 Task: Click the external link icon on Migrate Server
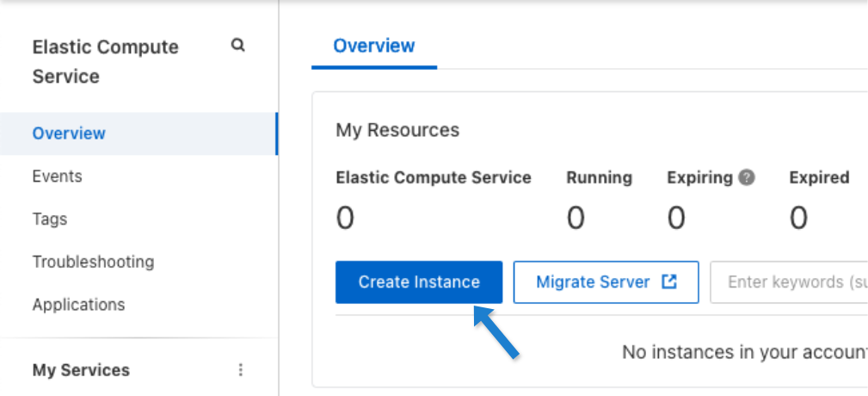pyautogui.click(x=668, y=282)
